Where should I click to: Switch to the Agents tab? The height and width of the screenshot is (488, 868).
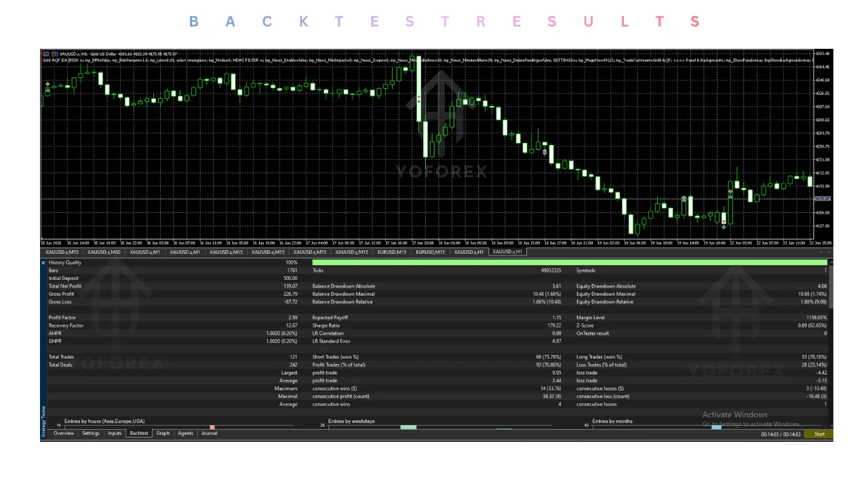186,433
